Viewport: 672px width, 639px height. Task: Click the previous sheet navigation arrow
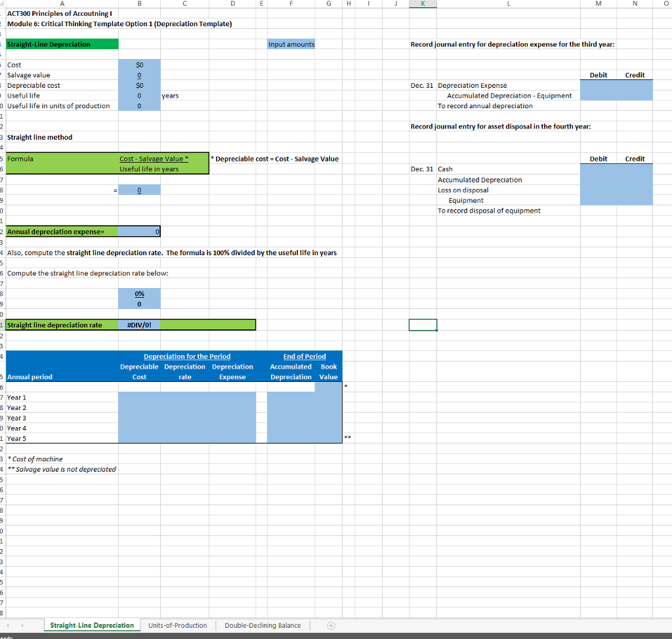7,625
